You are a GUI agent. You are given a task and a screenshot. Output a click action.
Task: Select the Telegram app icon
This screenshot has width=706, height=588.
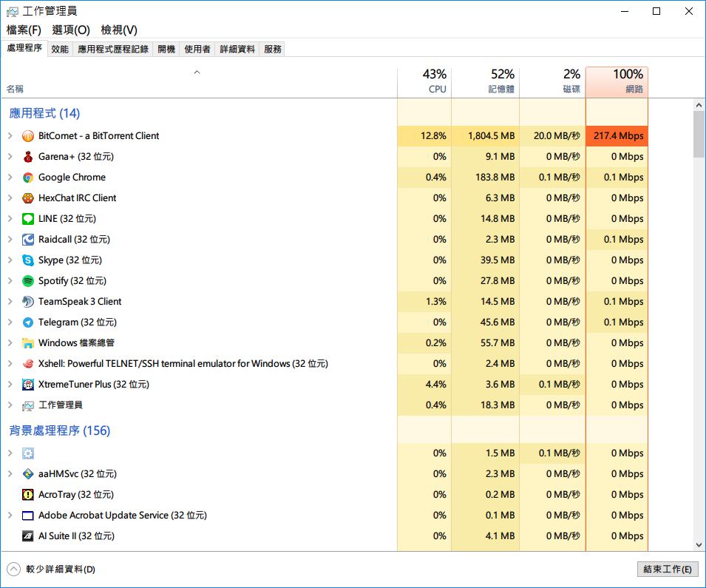point(28,322)
